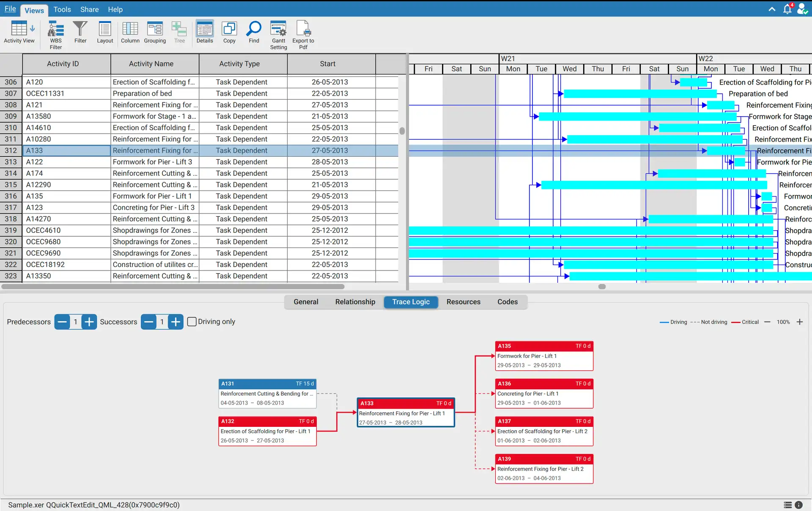Open the Find search tool

[x=254, y=33]
